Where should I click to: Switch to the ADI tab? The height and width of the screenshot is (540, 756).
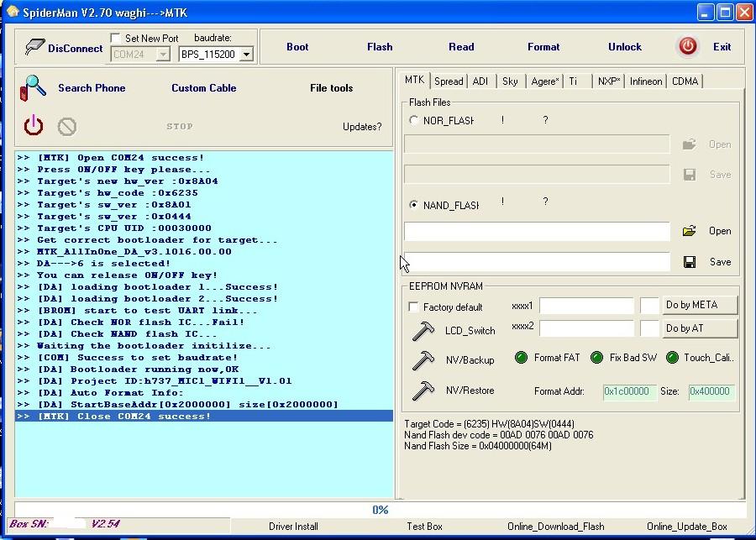(480, 81)
